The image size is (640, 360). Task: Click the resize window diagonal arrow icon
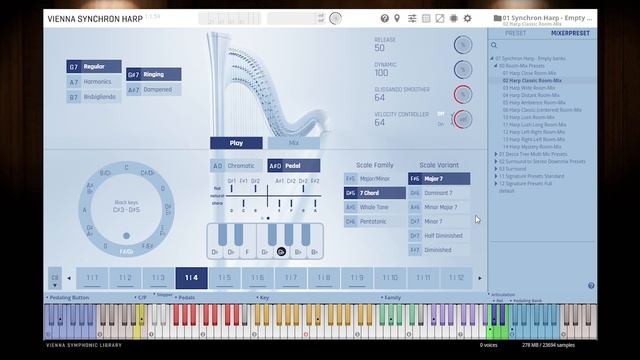coord(440,18)
